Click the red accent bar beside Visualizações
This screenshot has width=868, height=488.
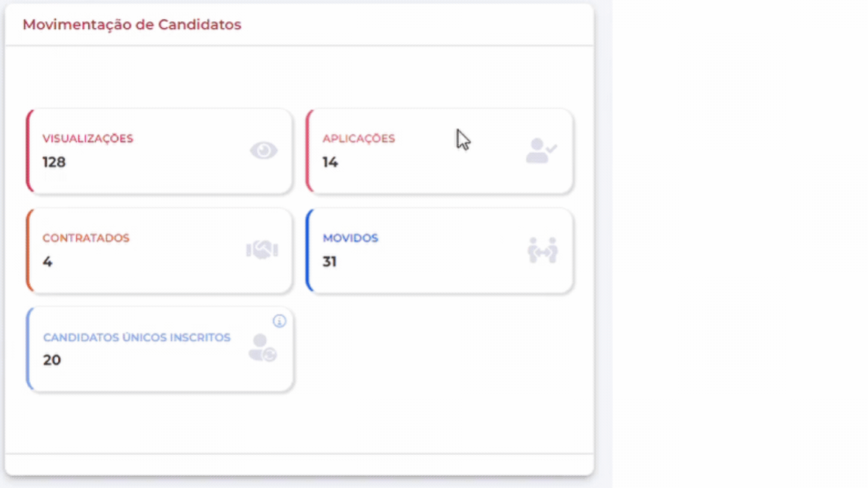[x=29, y=150]
